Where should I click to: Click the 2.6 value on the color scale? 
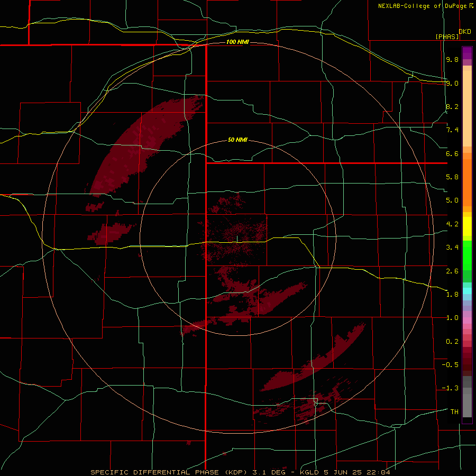coord(452,271)
